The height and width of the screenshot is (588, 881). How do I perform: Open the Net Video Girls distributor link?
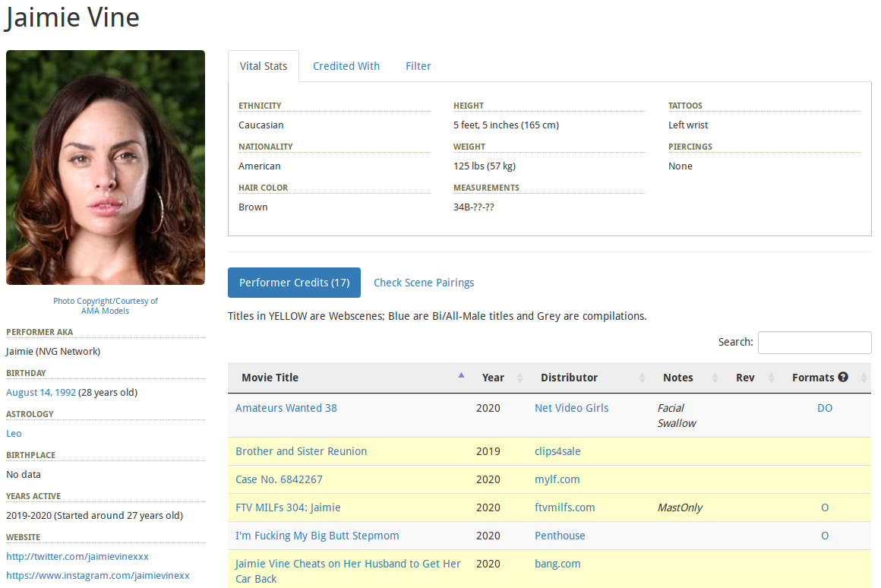[x=571, y=408]
